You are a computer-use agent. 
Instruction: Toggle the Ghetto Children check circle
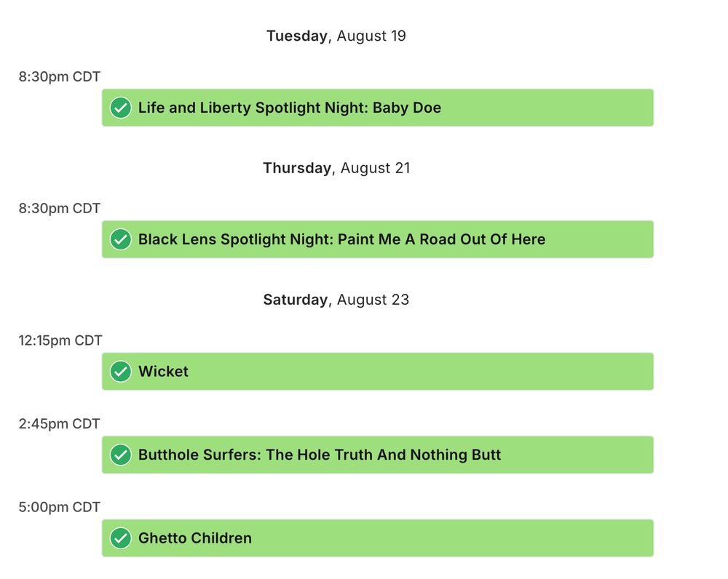point(120,538)
